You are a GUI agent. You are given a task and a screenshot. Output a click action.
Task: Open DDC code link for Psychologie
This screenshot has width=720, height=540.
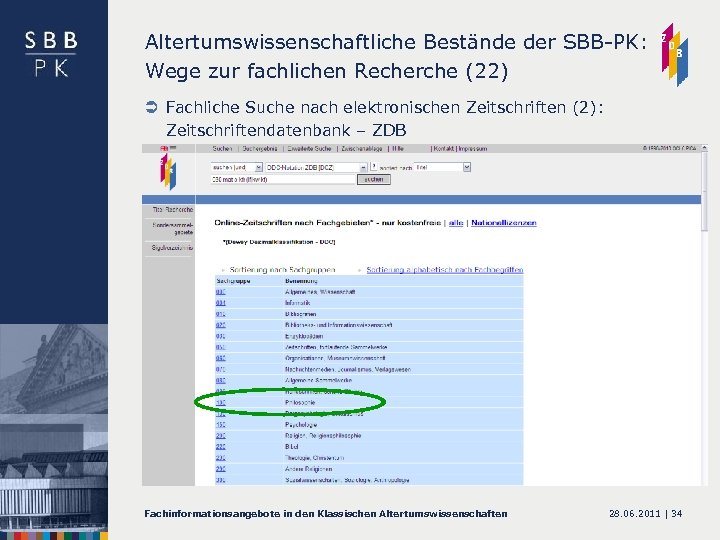coord(220,425)
